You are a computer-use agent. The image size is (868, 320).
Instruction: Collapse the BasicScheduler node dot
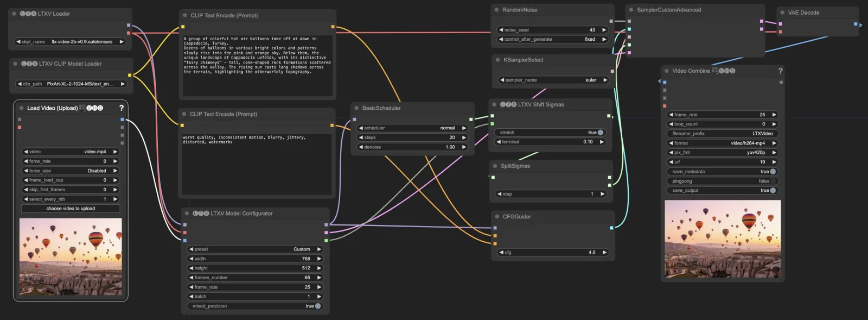coord(356,108)
